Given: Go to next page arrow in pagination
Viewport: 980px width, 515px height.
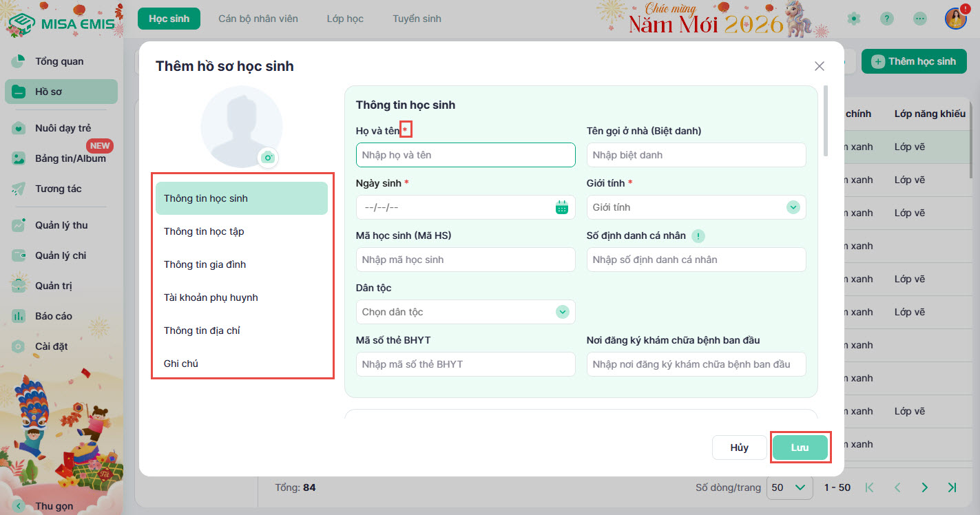Looking at the screenshot, I should (x=924, y=487).
